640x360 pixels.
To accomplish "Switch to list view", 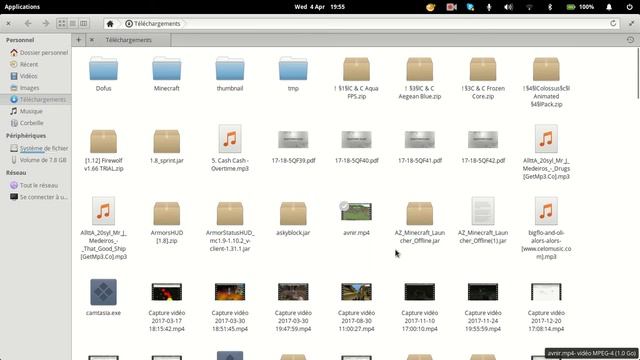I will (73, 24).
